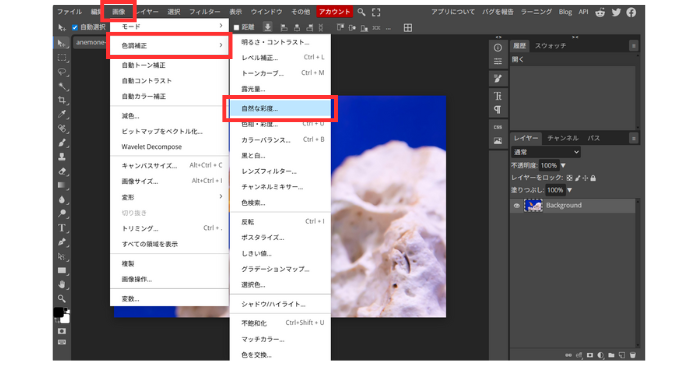Select the Eyedropper tool
698x365 pixels.
click(x=62, y=114)
